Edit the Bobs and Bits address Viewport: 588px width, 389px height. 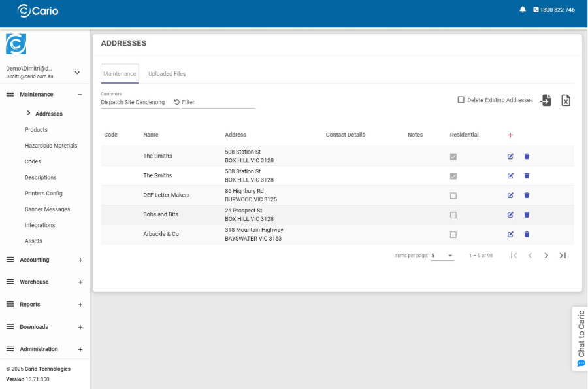point(510,215)
